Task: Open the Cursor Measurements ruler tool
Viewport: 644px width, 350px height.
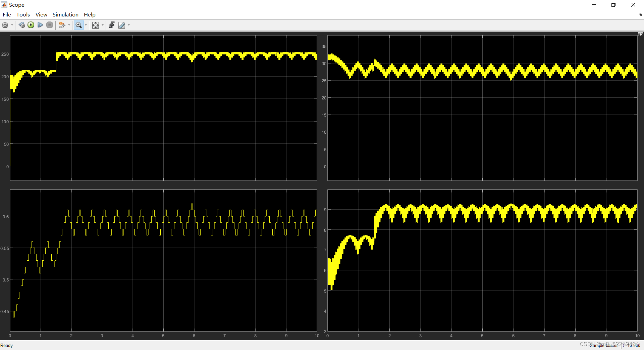Action: [x=121, y=25]
